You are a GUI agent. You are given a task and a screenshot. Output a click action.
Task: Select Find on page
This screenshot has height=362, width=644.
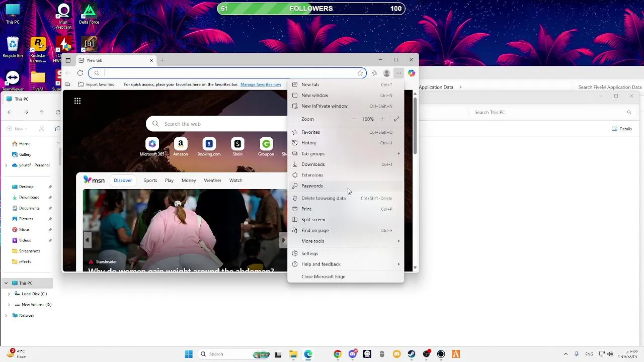(x=345, y=230)
